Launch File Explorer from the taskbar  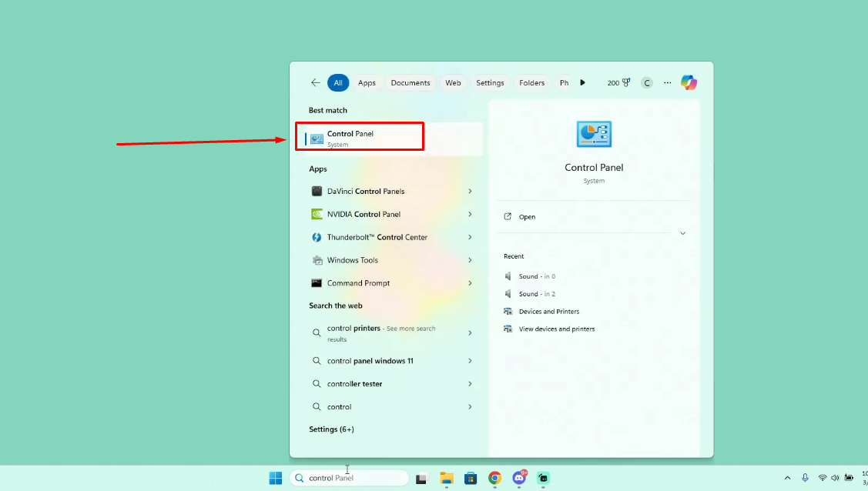447,478
